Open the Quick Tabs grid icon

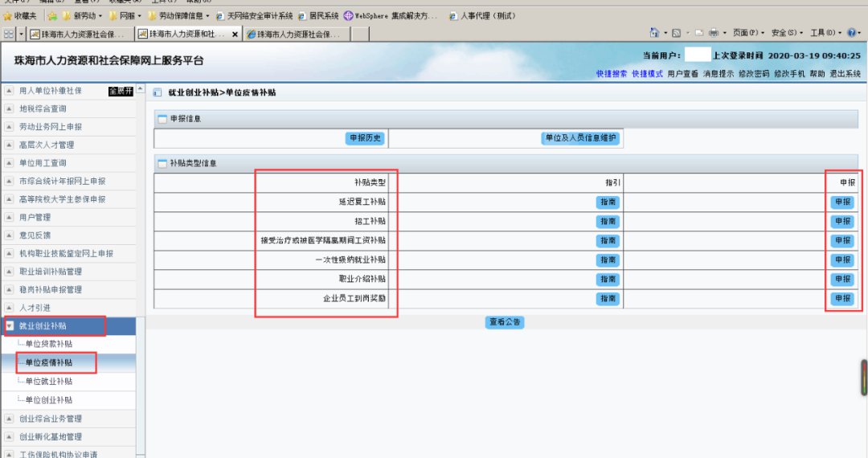tap(8, 34)
